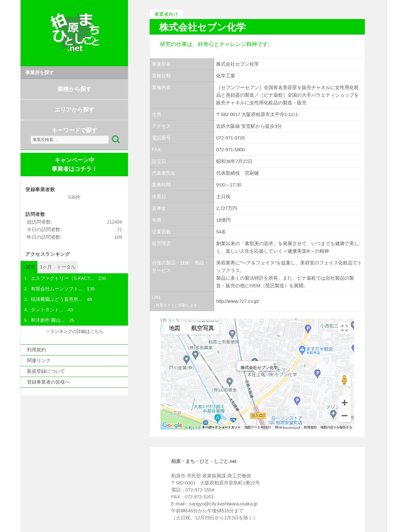Viewport: 407px width, 532px height.
Task: Click the 戸川金属(株) map pin
Action: point(187,360)
